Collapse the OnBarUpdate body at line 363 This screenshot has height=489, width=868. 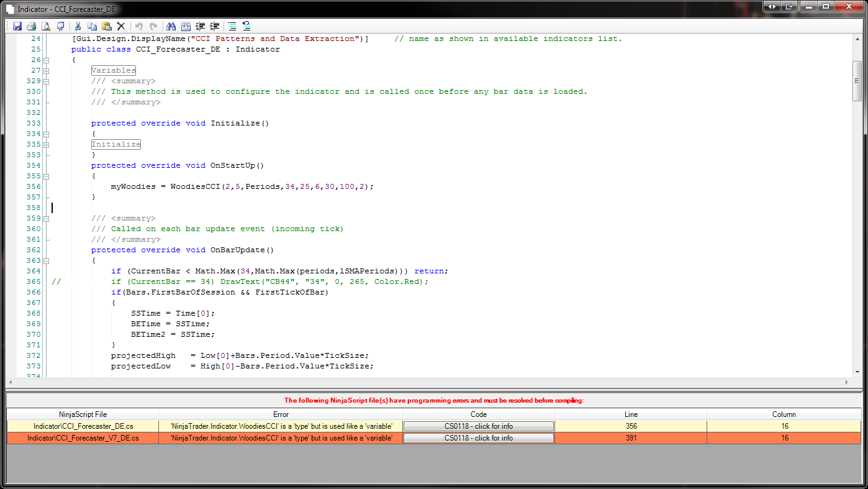coord(47,261)
